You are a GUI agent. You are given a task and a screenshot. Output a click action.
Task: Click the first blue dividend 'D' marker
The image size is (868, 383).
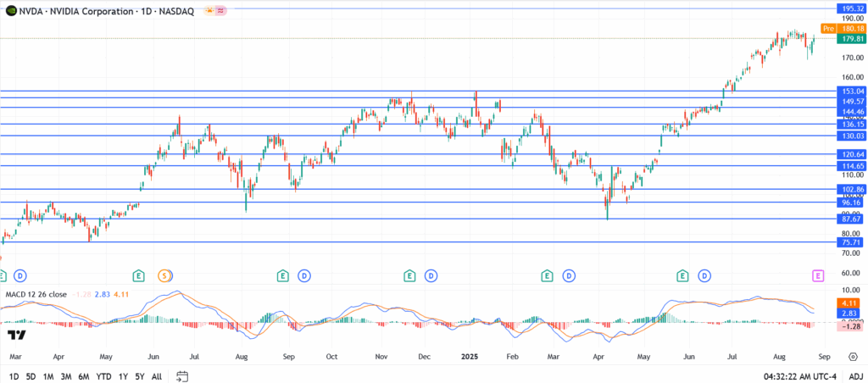coord(19,275)
